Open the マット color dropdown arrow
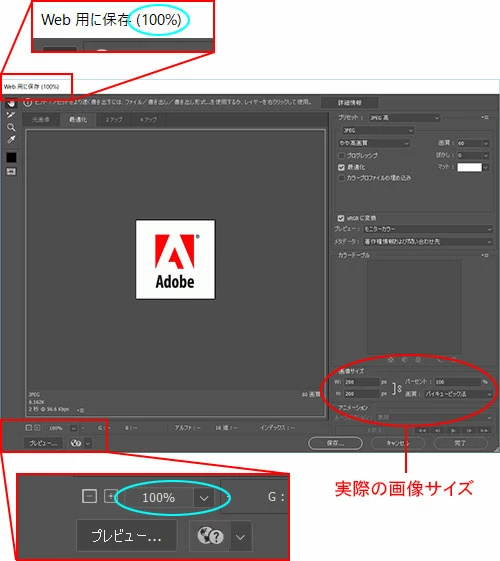Viewport: 500px width, 561px height. tap(485, 167)
